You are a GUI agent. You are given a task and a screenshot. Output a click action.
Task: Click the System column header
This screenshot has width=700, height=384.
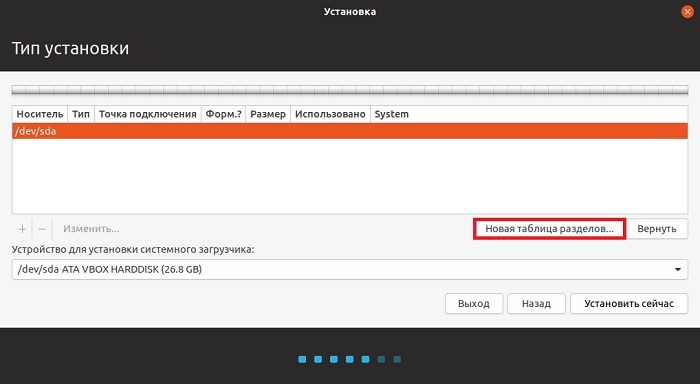click(x=529, y=114)
